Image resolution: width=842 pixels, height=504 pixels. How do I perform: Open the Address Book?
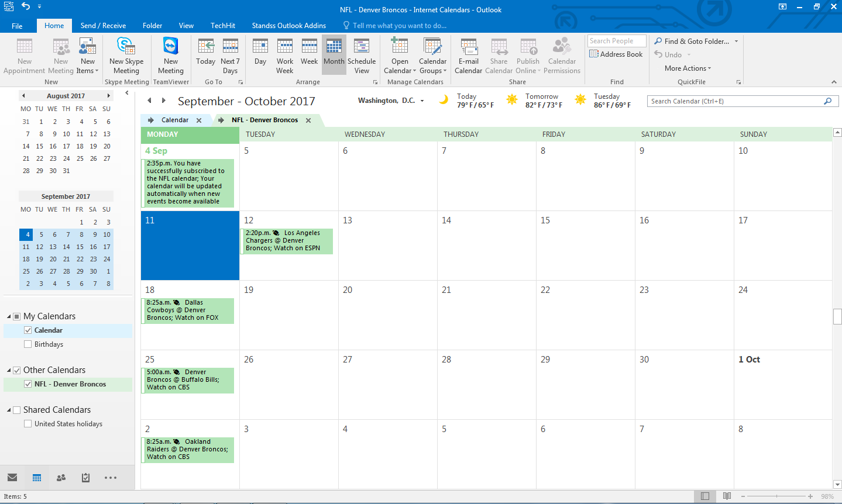[x=616, y=54]
